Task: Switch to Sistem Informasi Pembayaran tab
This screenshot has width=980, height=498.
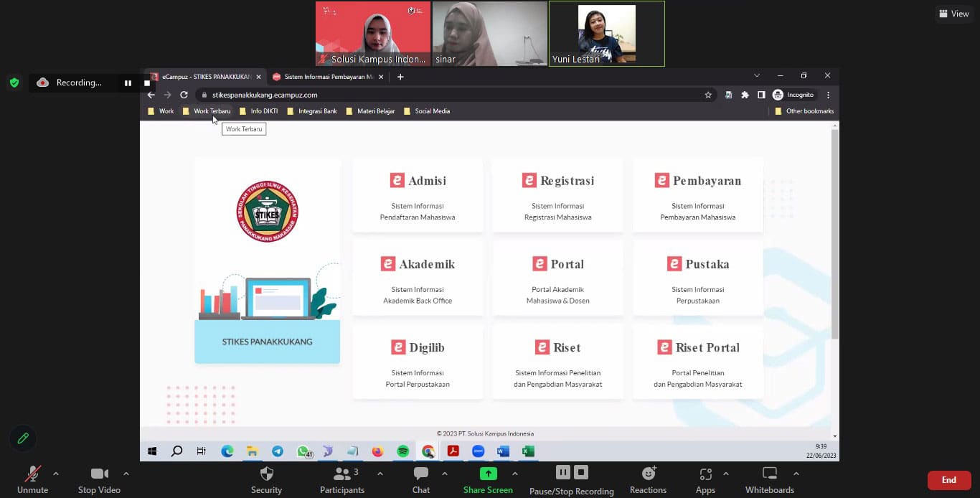Action: tap(326, 77)
